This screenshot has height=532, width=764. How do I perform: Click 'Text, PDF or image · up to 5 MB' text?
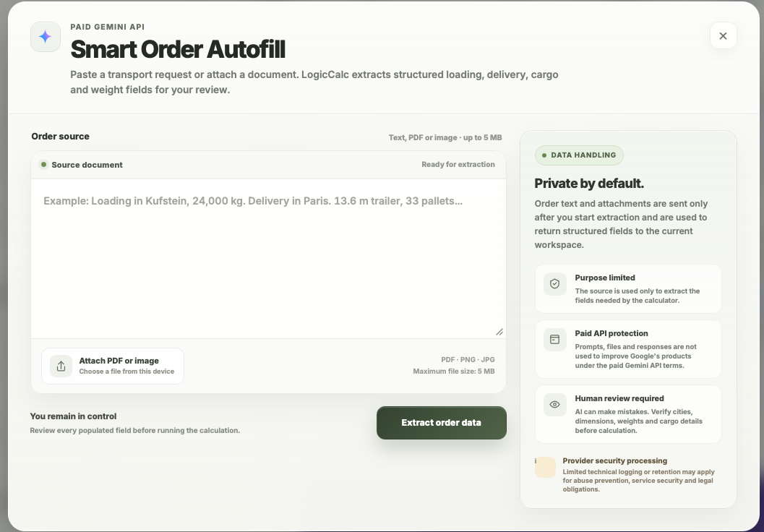(445, 137)
